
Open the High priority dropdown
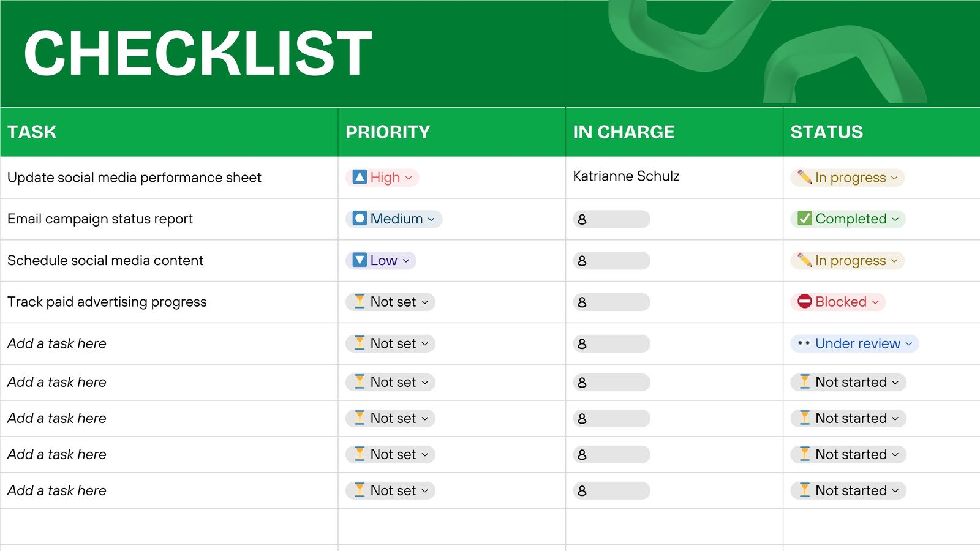tap(409, 178)
